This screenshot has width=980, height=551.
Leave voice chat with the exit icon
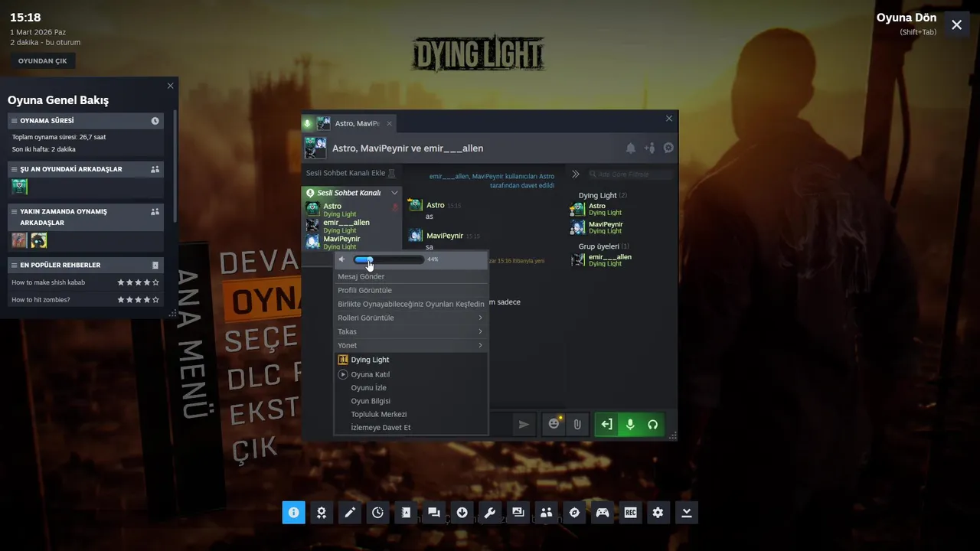(x=607, y=424)
